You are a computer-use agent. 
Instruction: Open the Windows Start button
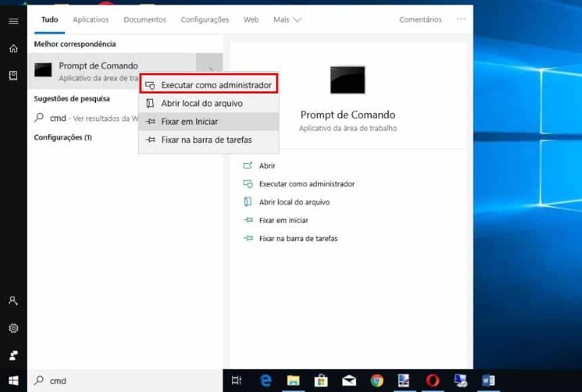pos(14,380)
